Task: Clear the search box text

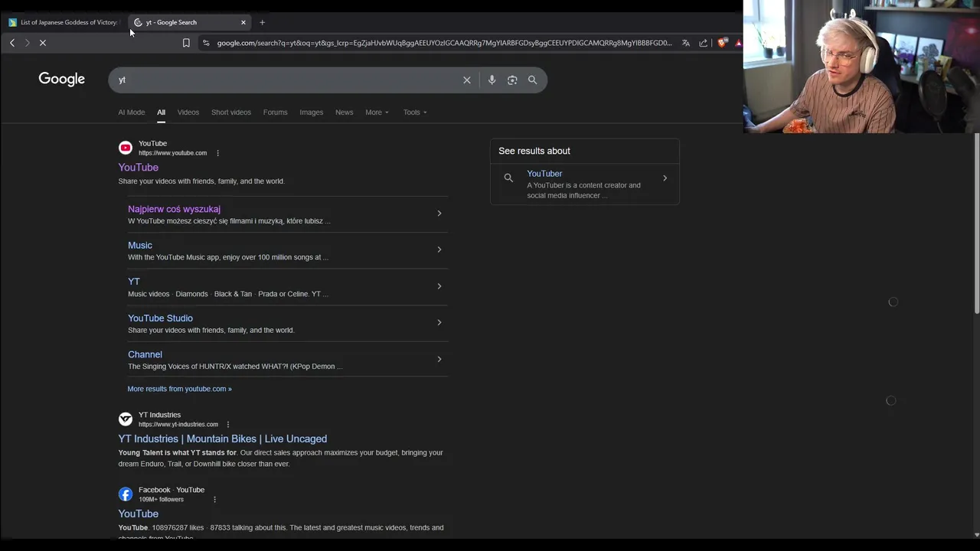Action: pos(467,80)
